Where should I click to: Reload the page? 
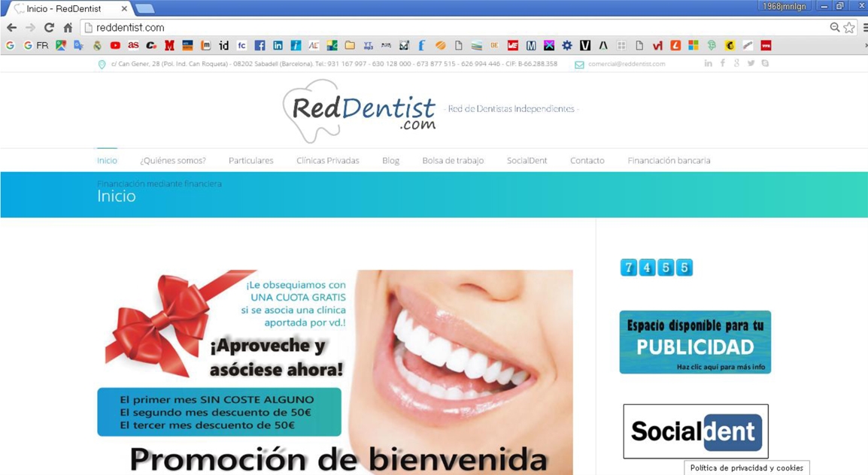pos(49,28)
